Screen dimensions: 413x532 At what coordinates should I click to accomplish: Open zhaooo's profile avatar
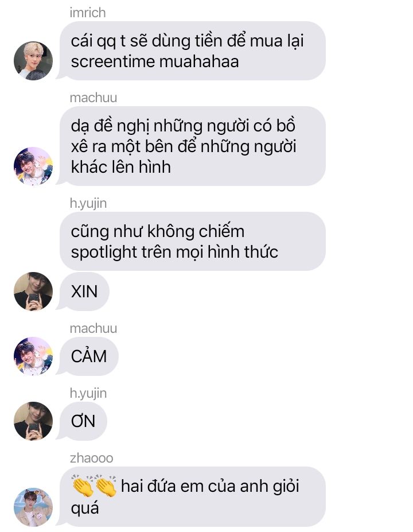point(33,507)
